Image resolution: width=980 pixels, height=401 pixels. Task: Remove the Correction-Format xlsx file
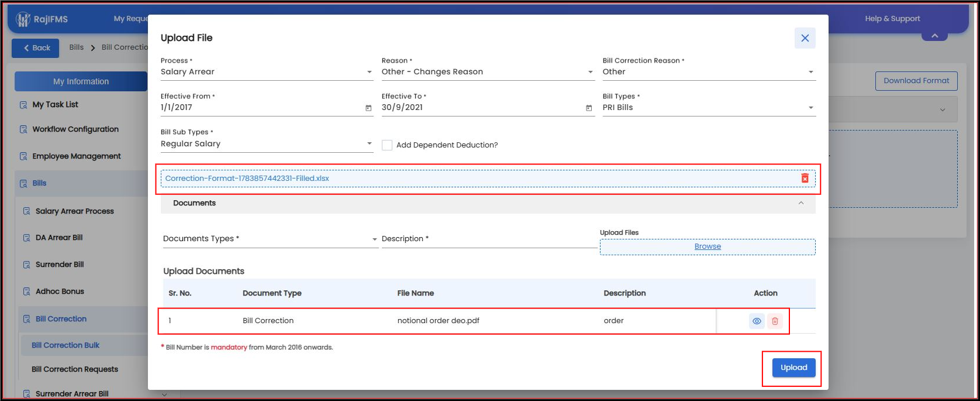(x=805, y=179)
